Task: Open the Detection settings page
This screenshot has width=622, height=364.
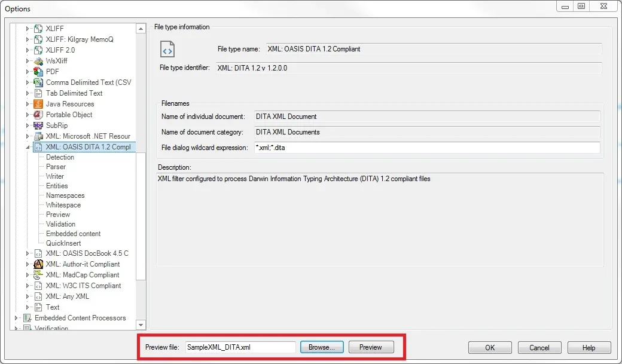Action: coord(60,157)
